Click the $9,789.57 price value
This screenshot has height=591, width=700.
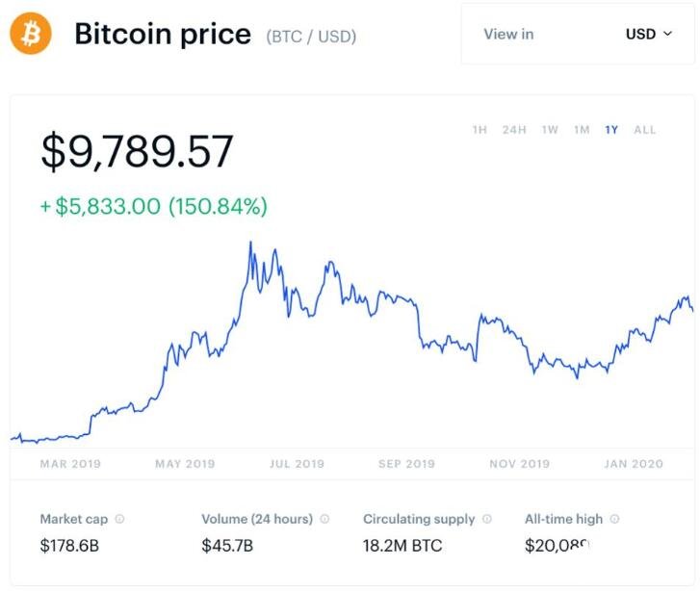(137, 152)
